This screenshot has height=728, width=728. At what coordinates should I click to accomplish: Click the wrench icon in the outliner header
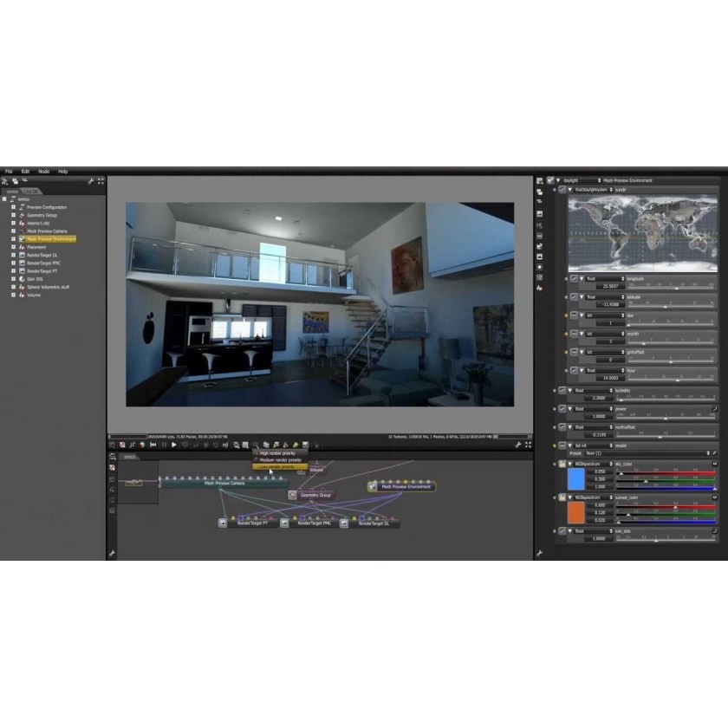tap(91, 181)
